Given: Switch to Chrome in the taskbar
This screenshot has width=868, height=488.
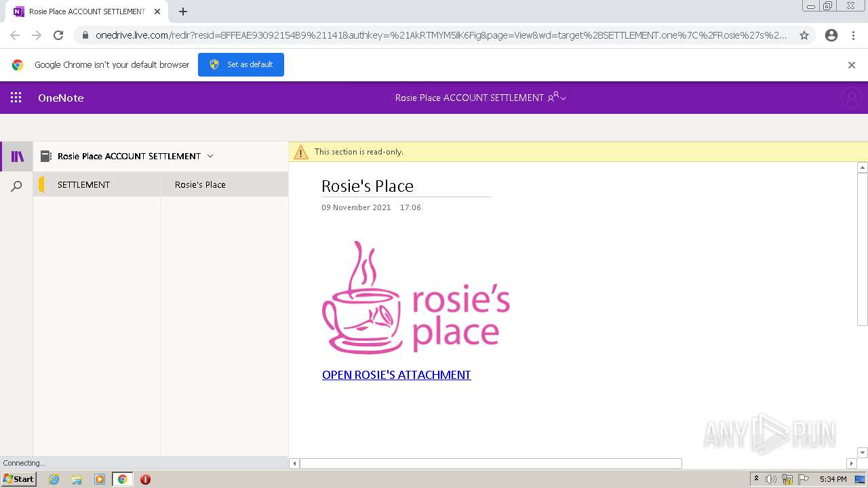Looking at the screenshot, I should pos(122,479).
